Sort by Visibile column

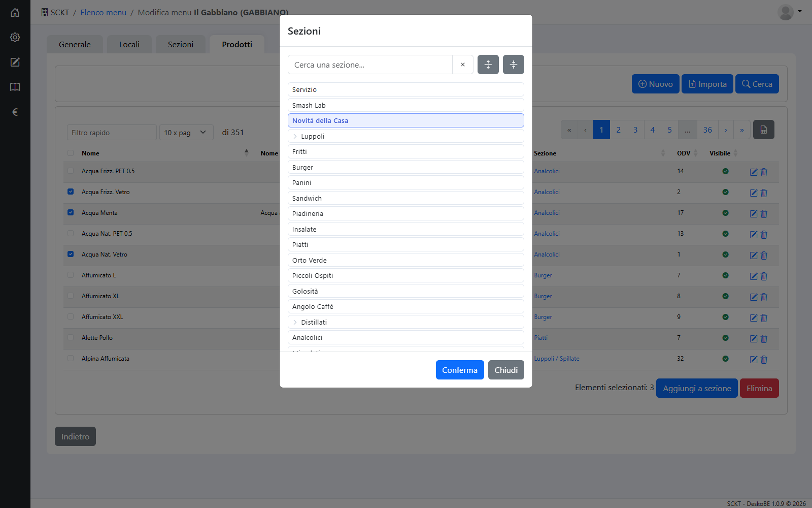pos(735,153)
